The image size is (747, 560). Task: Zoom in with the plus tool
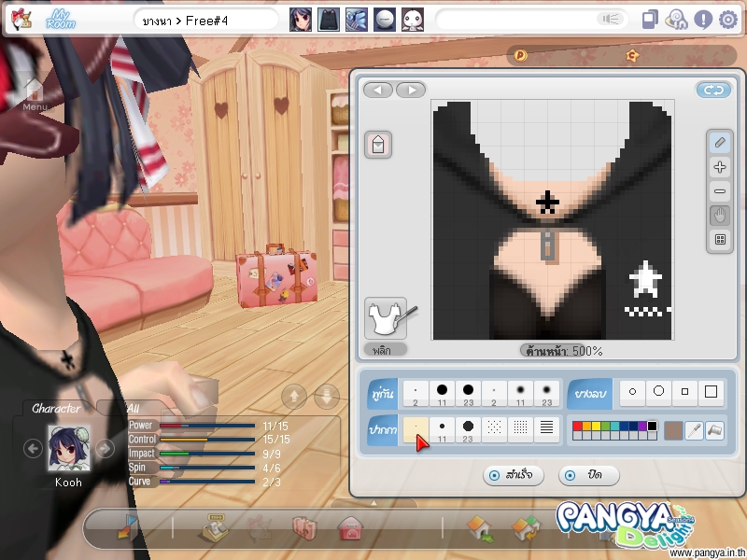tap(720, 167)
